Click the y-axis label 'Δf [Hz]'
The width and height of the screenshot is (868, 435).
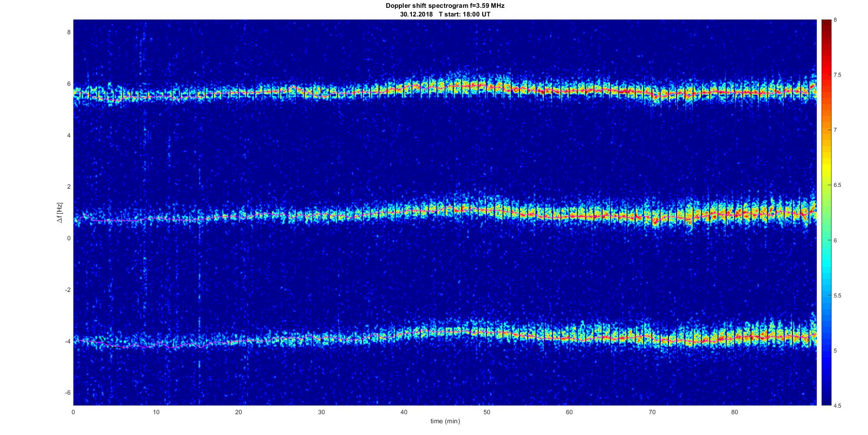(59, 213)
